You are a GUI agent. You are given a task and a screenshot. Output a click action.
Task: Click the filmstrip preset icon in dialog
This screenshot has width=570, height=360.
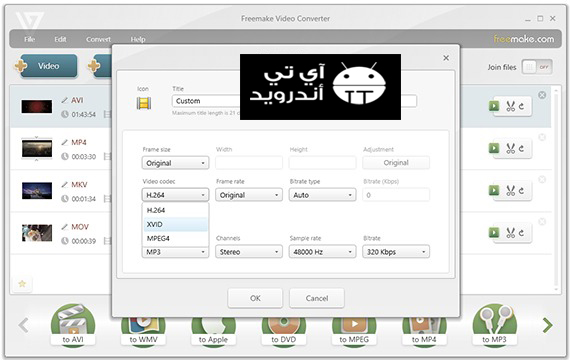144,103
